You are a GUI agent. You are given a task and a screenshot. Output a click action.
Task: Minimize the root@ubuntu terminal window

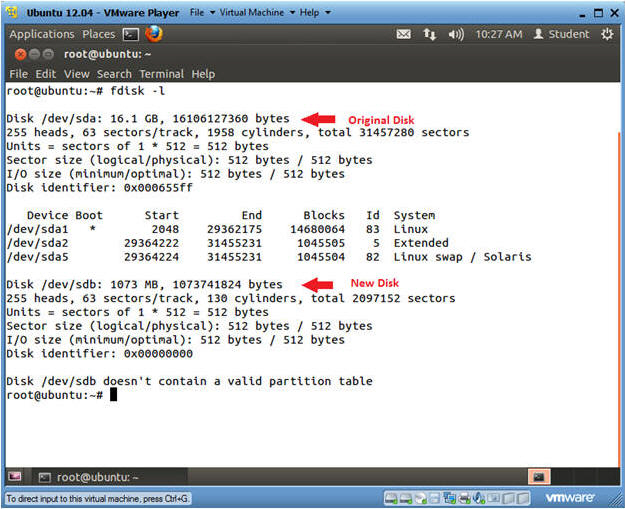click(34, 54)
